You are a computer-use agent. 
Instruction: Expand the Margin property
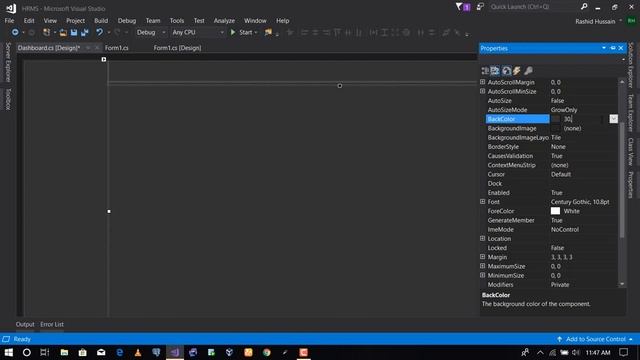click(x=482, y=256)
